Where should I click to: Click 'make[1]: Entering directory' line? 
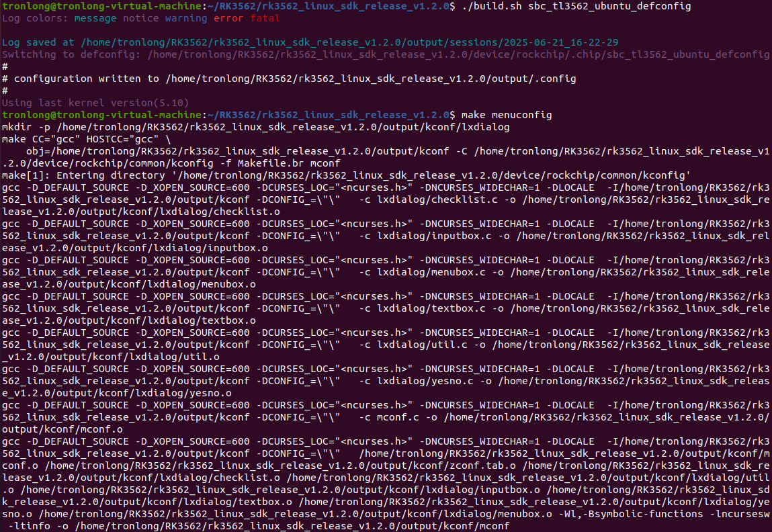coord(346,175)
